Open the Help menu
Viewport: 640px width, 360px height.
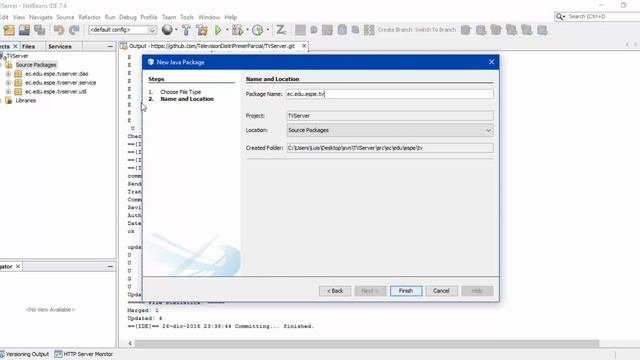pos(231,17)
